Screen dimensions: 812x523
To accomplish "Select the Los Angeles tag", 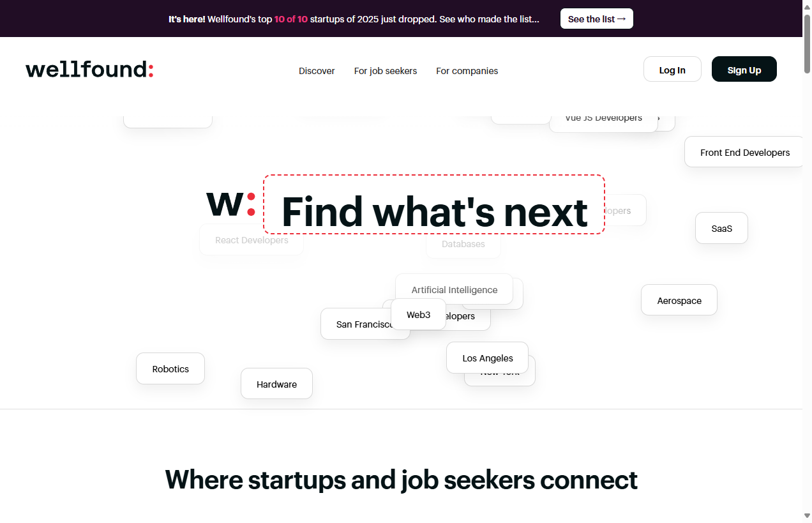I will point(487,358).
